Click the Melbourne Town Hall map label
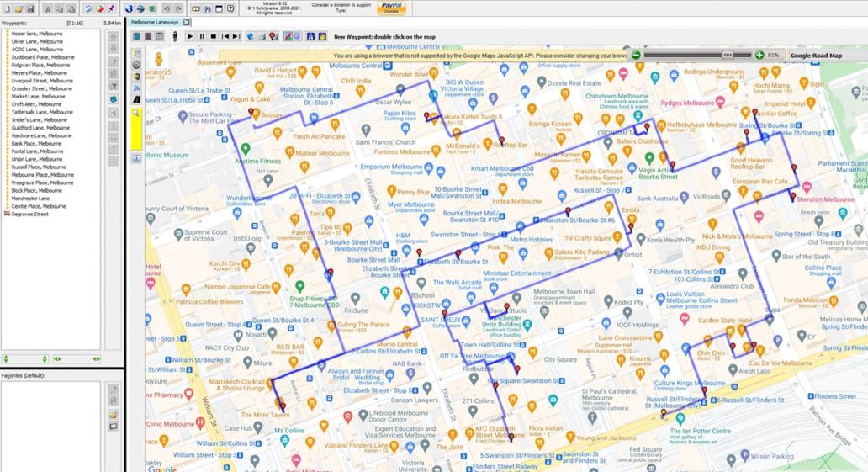868x472 pixels. tap(564, 292)
